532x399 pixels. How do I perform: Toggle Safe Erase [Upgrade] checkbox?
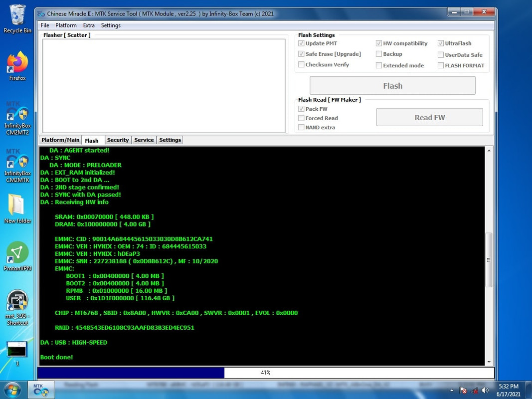pyautogui.click(x=301, y=54)
